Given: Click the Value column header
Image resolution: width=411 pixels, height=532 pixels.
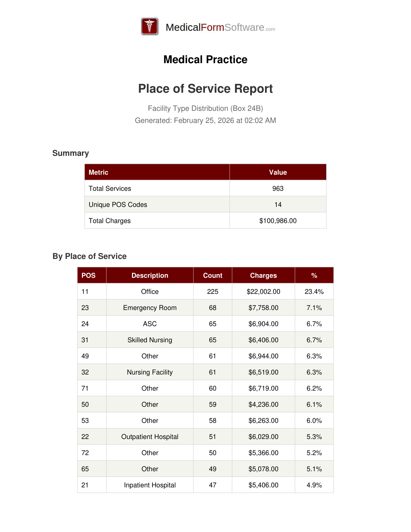Looking at the screenshot, I should coord(278,172).
